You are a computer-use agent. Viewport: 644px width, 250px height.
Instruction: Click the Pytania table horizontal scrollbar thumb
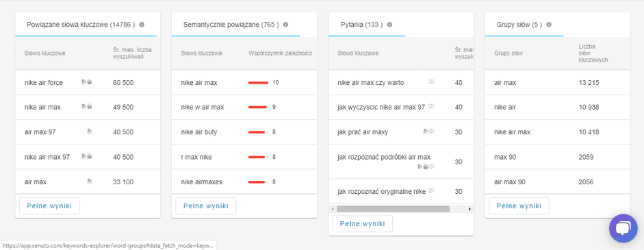393,209
